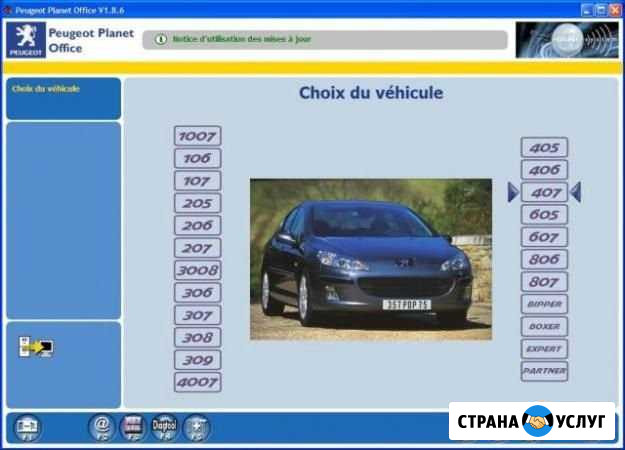Choose the 605 model button
625x450 pixels.
[x=544, y=215]
